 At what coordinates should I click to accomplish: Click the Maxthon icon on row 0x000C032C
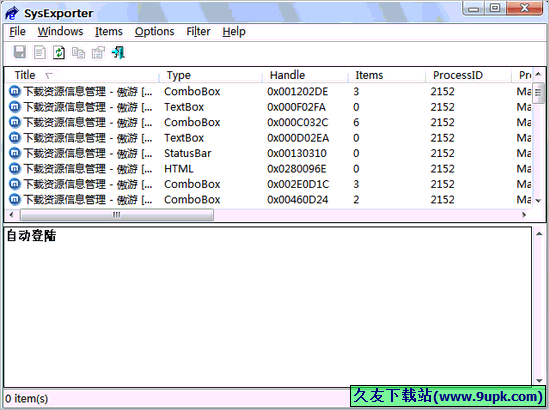14,123
